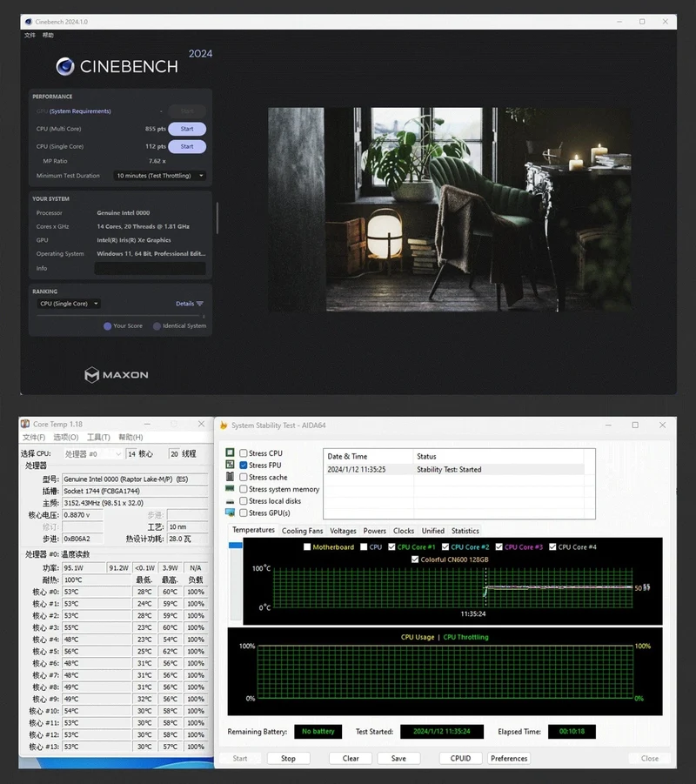
Task: Expand the CPU (Single Core) ranking dropdown
Action: coord(69,304)
